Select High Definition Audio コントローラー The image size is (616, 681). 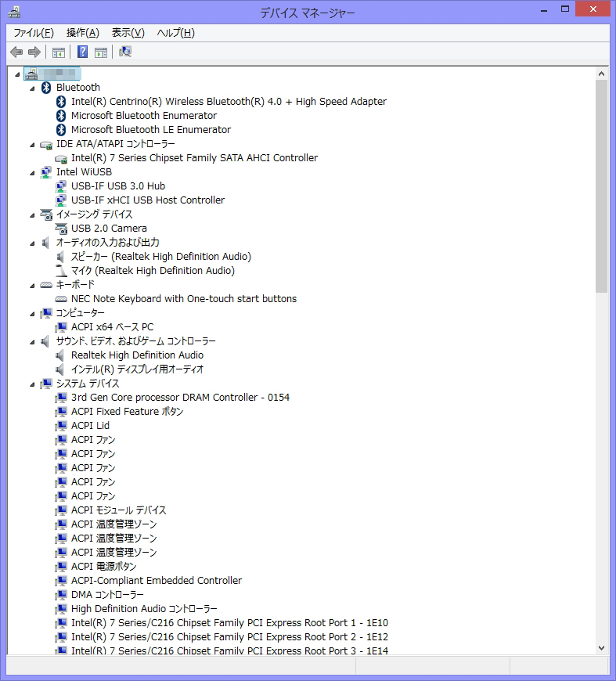144,609
